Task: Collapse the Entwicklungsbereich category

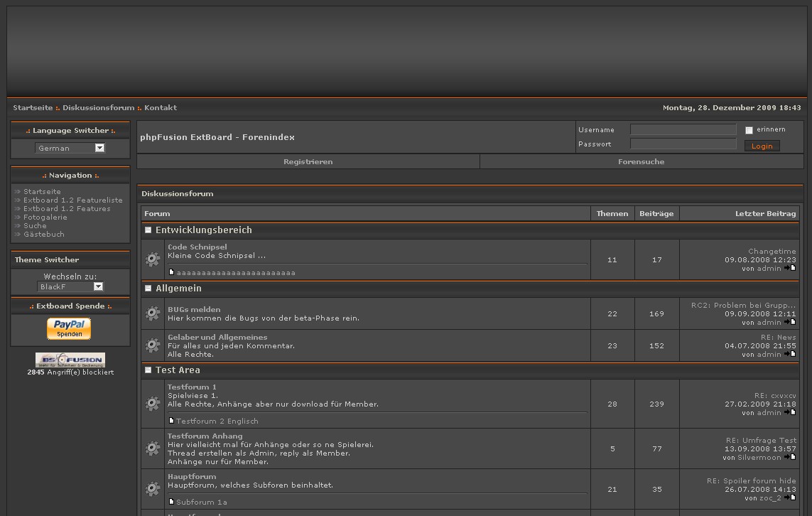Action: pyautogui.click(x=148, y=230)
